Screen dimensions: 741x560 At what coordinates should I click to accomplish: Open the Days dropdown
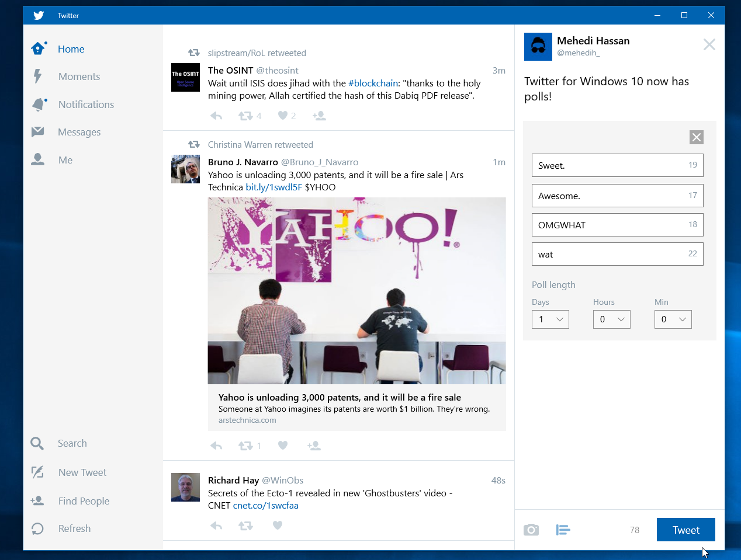tap(550, 319)
